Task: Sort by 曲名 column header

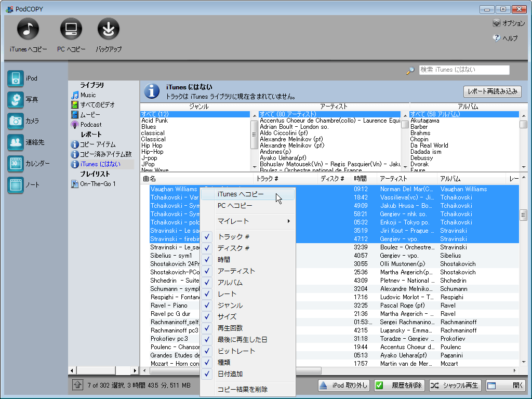Action: (196, 179)
